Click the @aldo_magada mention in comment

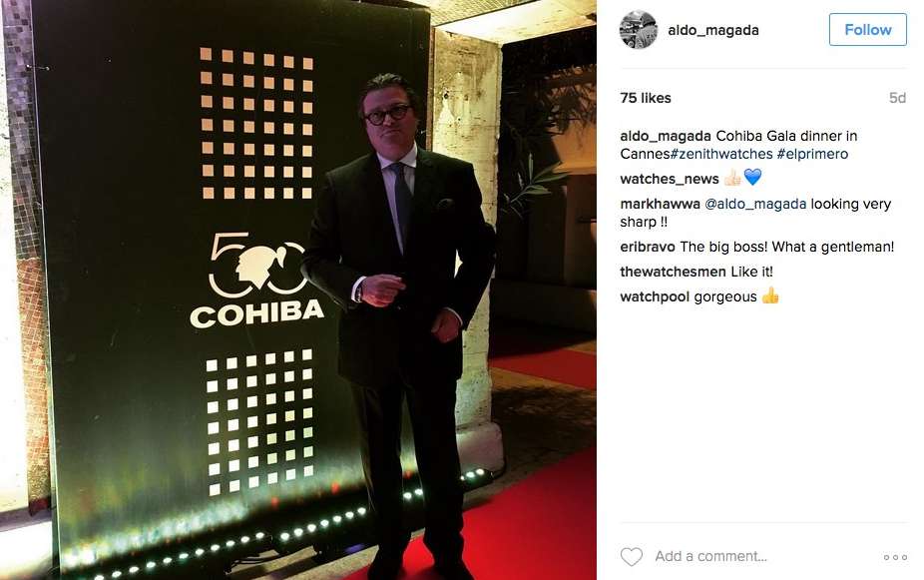[x=755, y=204]
